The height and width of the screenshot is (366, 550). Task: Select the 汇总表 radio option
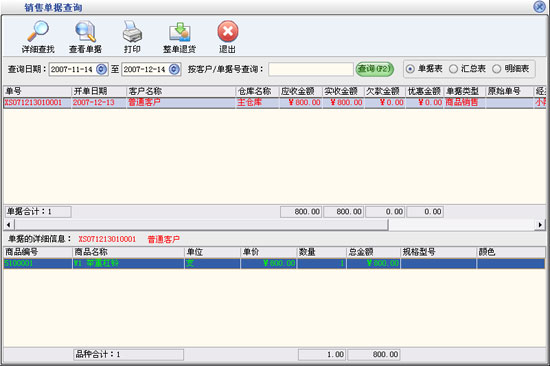[453, 69]
